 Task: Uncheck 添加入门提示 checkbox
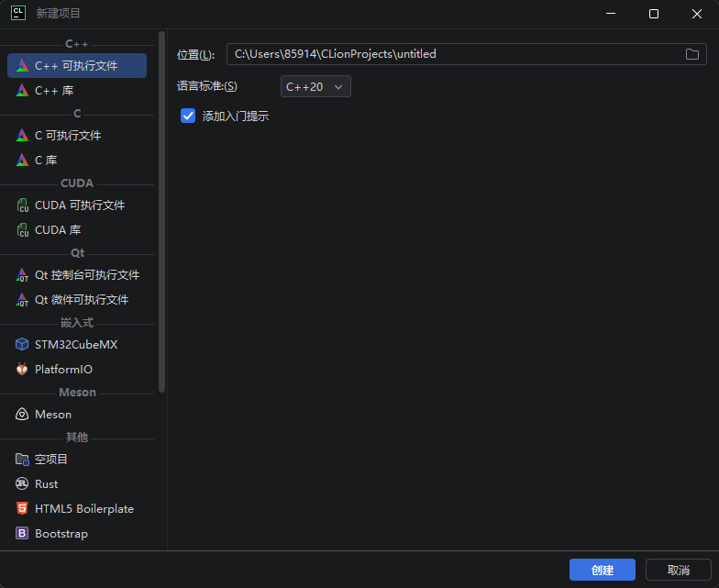188,116
